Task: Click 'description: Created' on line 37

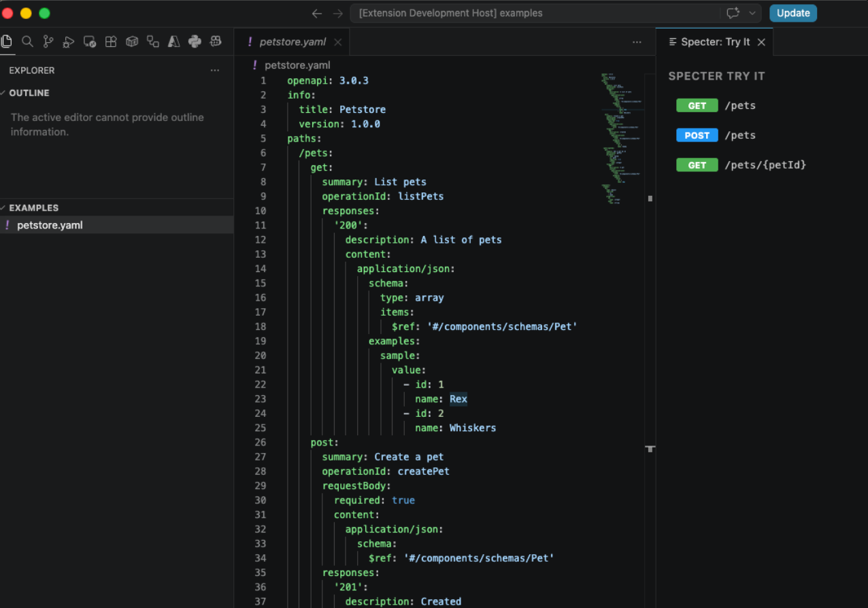Action: pos(403,601)
